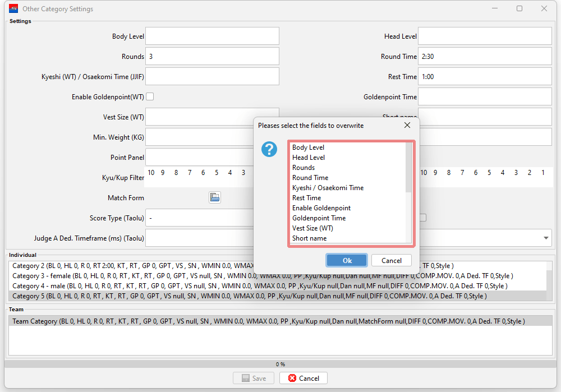The width and height of the screenshot is (561, 392).
Task: Click the Body Level input field
Action: click(x=212, y=36)
